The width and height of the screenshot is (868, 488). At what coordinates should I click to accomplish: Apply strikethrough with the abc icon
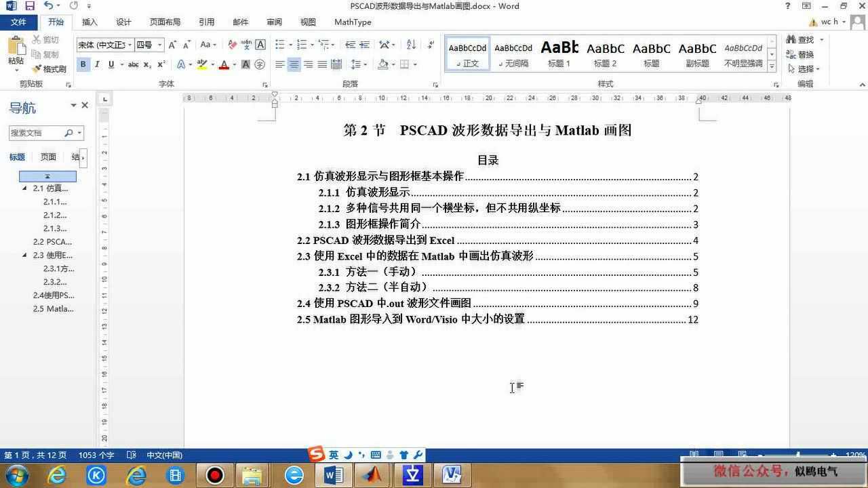point(133,64)
